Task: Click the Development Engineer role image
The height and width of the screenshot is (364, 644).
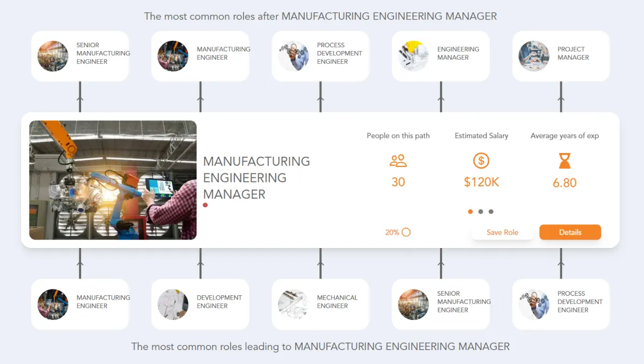Action: 173,304
